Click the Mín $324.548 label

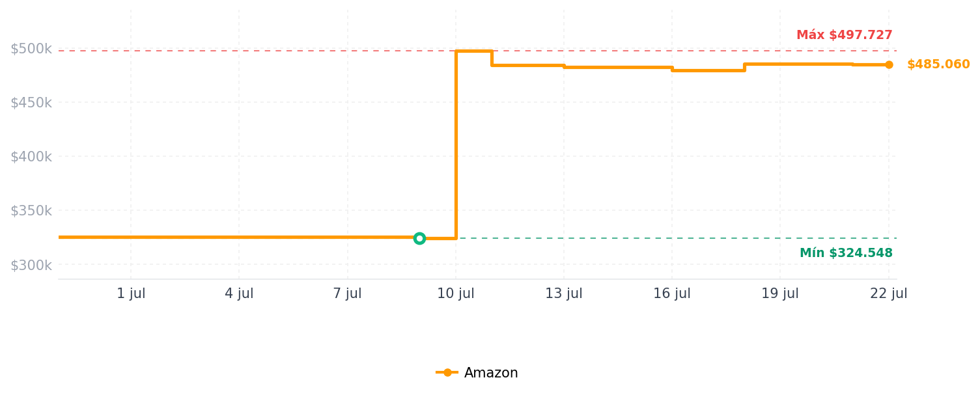(x=846, y=253)
